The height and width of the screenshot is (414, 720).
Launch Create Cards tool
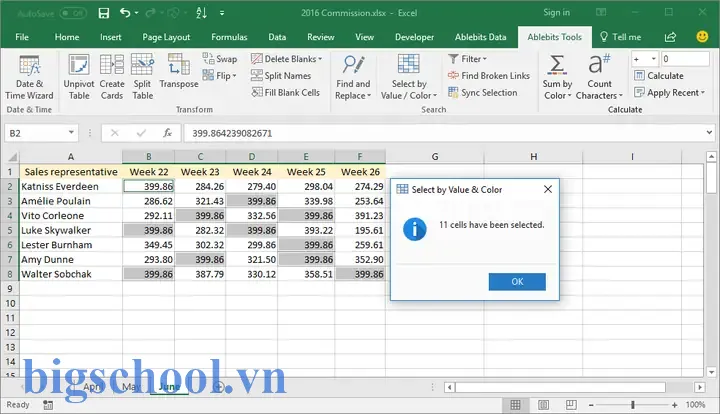pyautogui.click(x=112, y=77)
